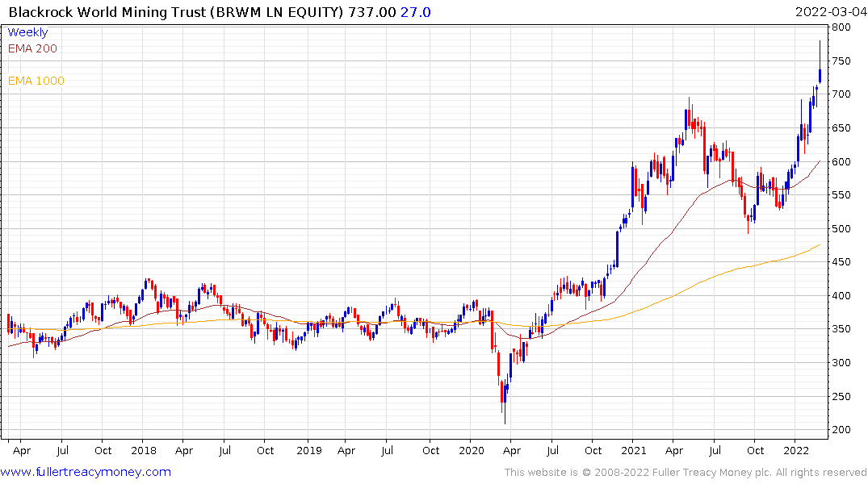
Task: Click the price change value 27.0
Action: (416, 12)
